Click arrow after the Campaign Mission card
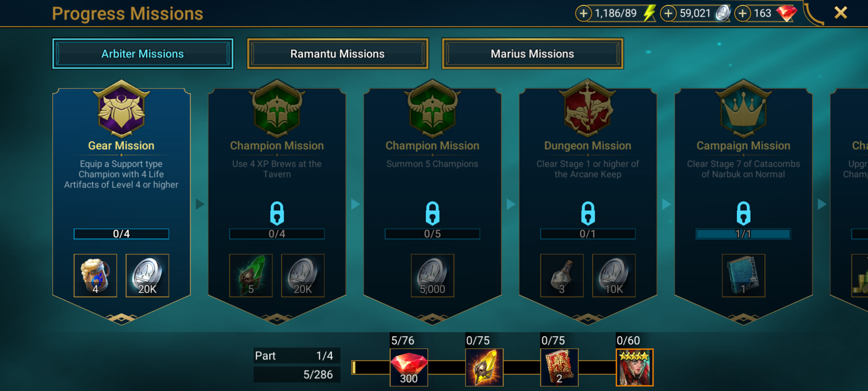Image resolution: width=868 pixels, height=391 pixels. pyautogui.click(x=822, y=204)
